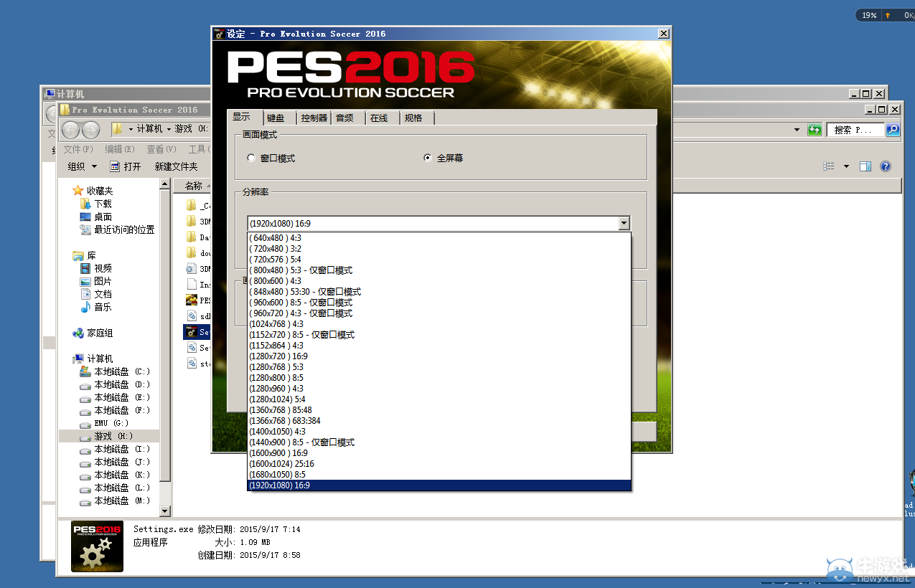Click the Back arrow in the Explorer window
The image size is (915, 588).
tap(71, 130)
